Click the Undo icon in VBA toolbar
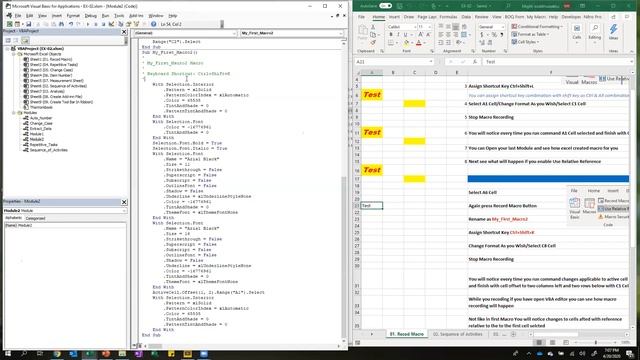The width and height of the screenshot is (640, 360). 71,24
